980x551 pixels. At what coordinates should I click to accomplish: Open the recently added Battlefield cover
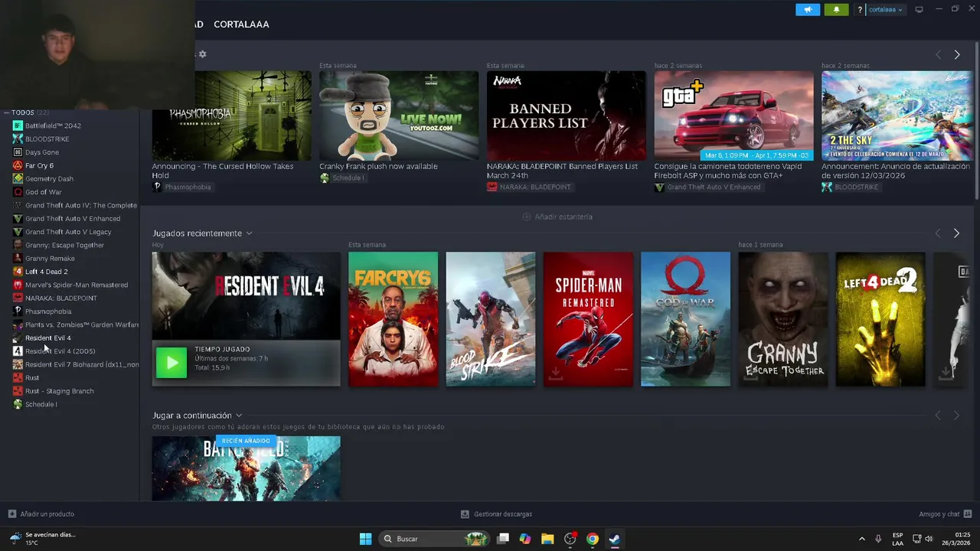click(246, 468)
